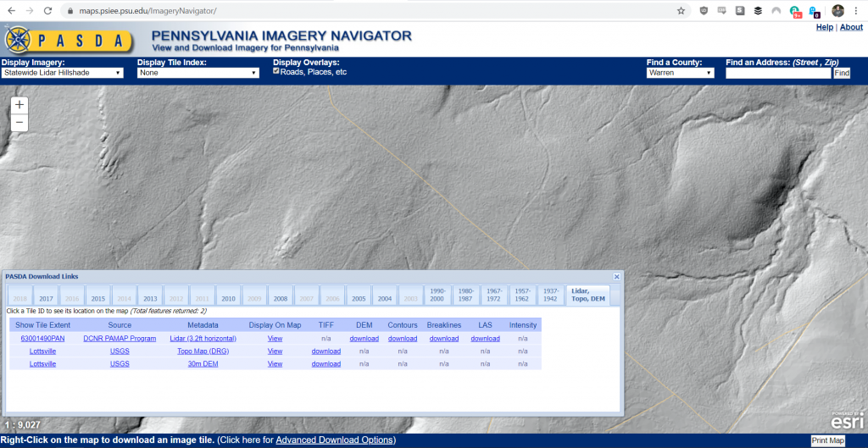The width and height of the screenshot is (868, 448).
Task: Toggle Roads, Places, etc overlay checkbox
Action: [x=276, y=71]
